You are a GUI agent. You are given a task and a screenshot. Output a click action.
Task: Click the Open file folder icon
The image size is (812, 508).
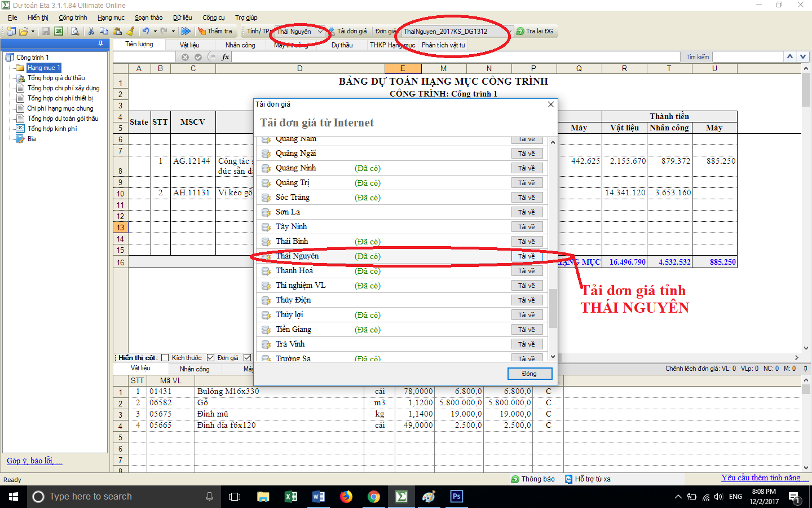(23, 32)
